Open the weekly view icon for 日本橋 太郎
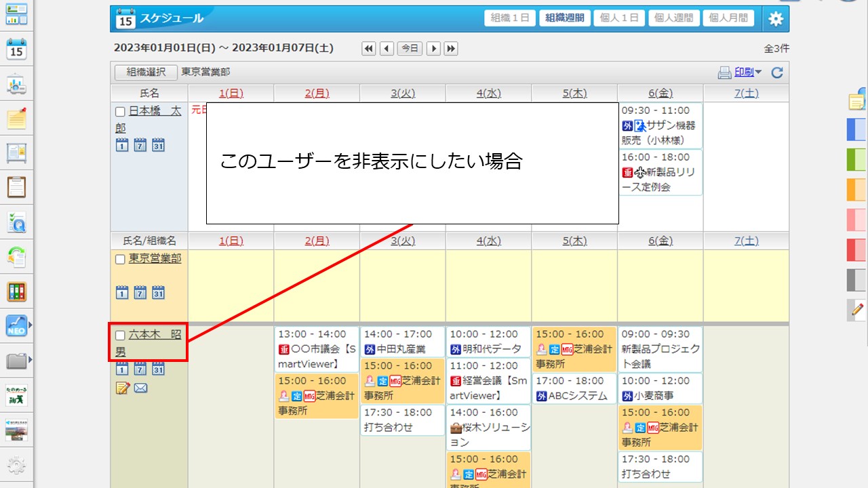Screen dimensions: 868x488 tap(140, 144)
